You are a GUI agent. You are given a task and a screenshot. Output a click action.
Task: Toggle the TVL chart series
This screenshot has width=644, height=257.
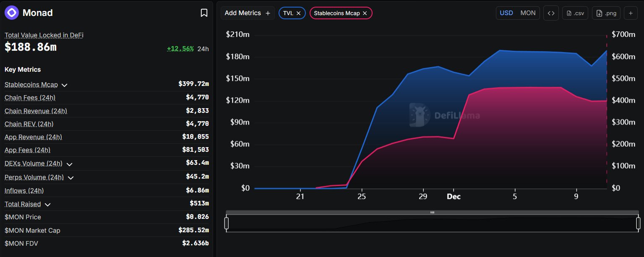(x=288, y=13)
